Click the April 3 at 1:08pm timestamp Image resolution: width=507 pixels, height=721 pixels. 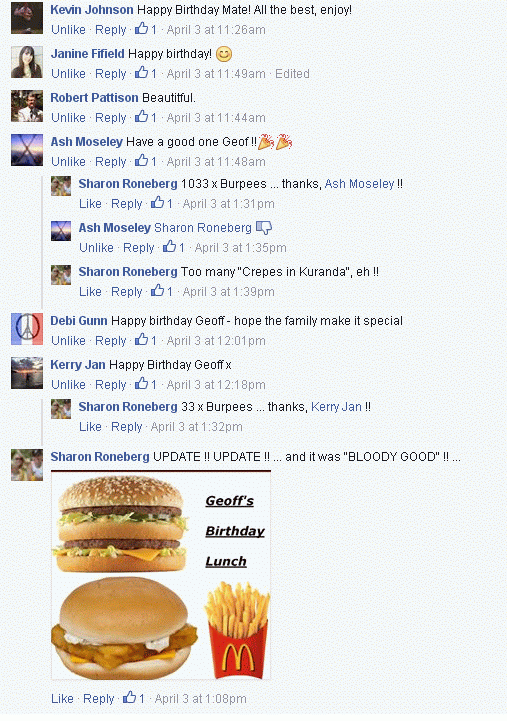click(200, 699)
